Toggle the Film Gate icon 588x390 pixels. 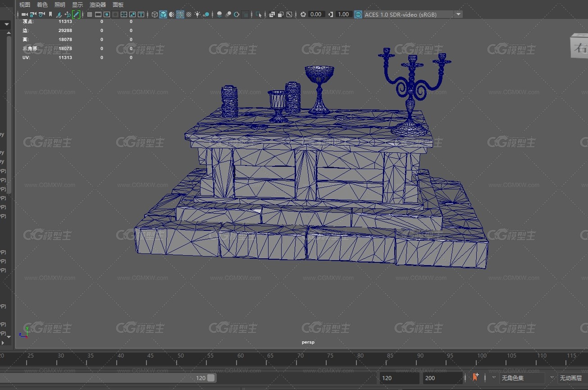coord(98,14)
